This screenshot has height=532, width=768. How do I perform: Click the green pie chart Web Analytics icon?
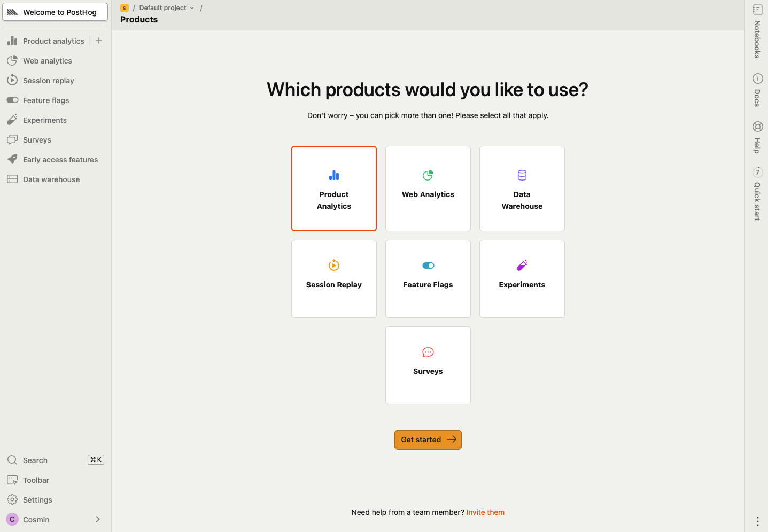pyautogui.click(x=428, y=175)
